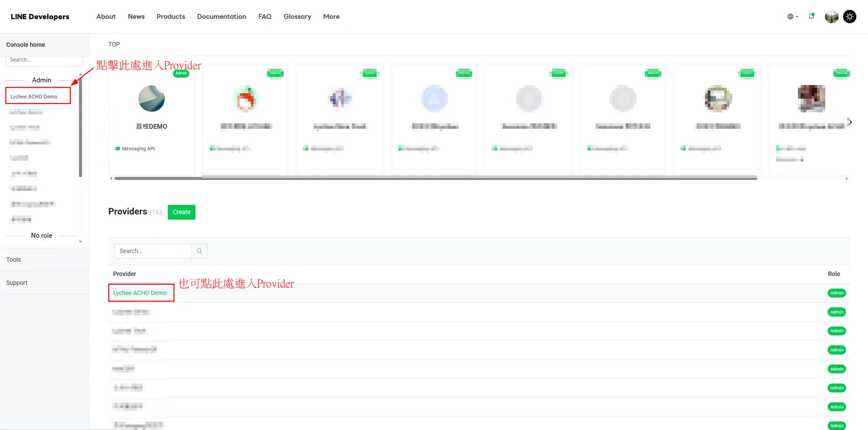This screenshot has width=868, height=430.
Task: Go to the News page
Action: coord(136,17)
